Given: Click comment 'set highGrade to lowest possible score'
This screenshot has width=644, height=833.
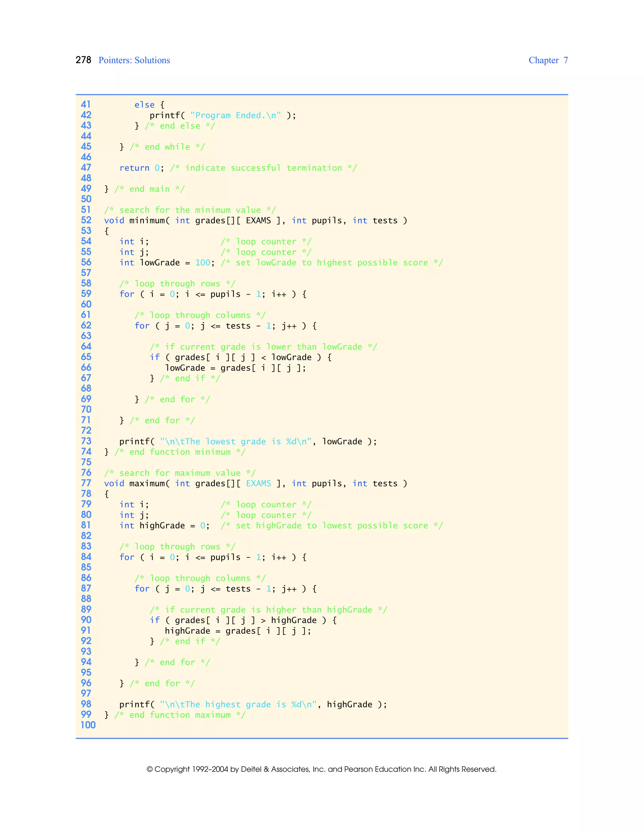Looking at the screenshot, I should pos(332,526).
